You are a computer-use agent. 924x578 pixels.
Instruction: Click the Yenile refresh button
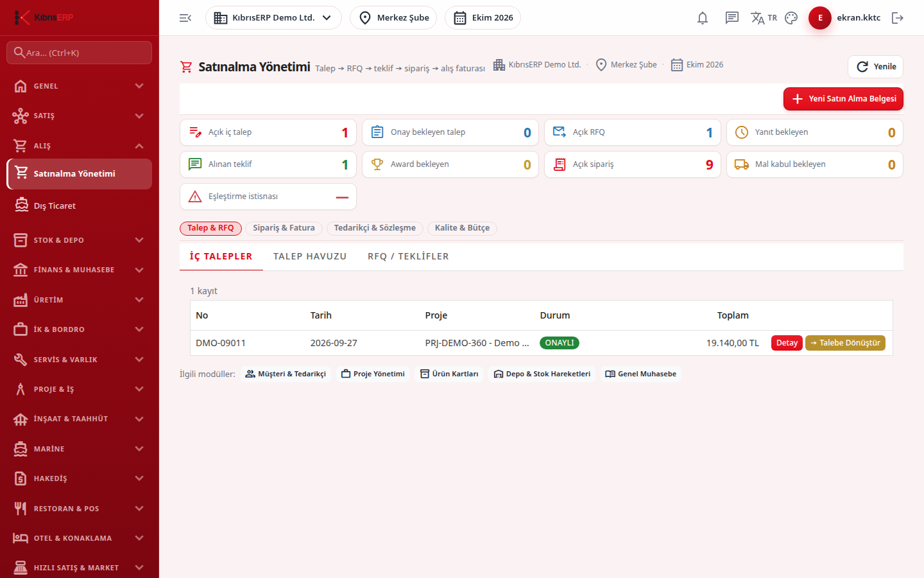click(x=875, y=67)
